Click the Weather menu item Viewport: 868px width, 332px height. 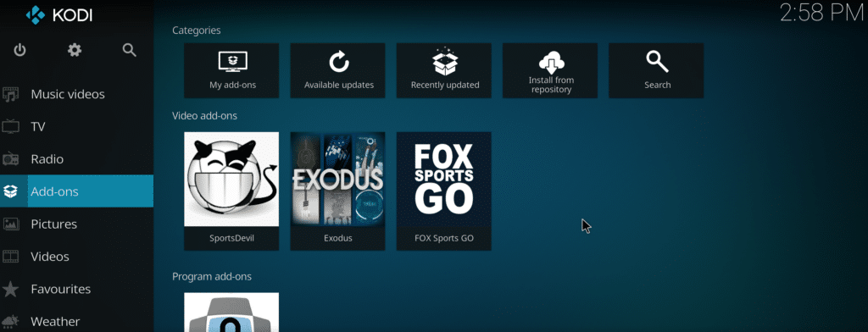coord(76,321)
